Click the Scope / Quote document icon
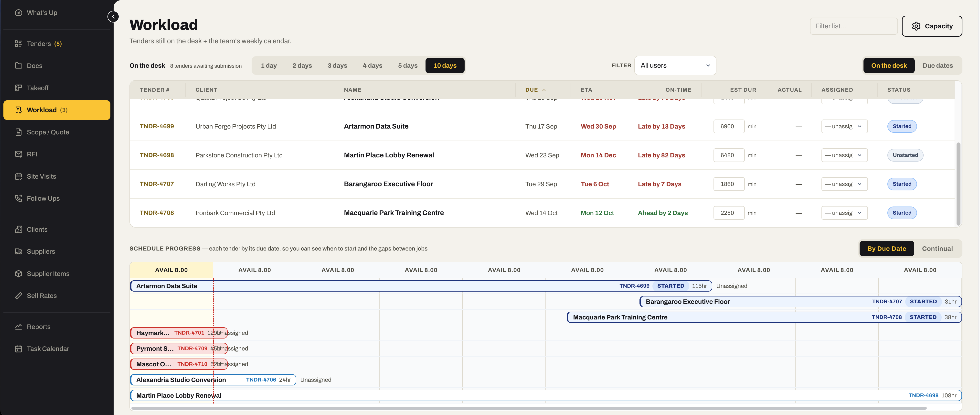Viewport: 980px width, 415px height. (18, 132)
